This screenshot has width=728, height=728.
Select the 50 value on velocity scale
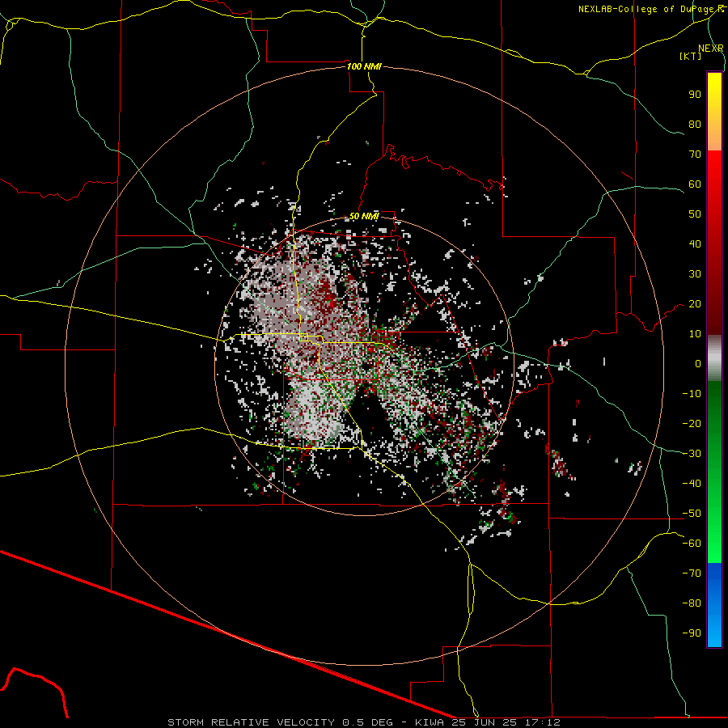695,214
